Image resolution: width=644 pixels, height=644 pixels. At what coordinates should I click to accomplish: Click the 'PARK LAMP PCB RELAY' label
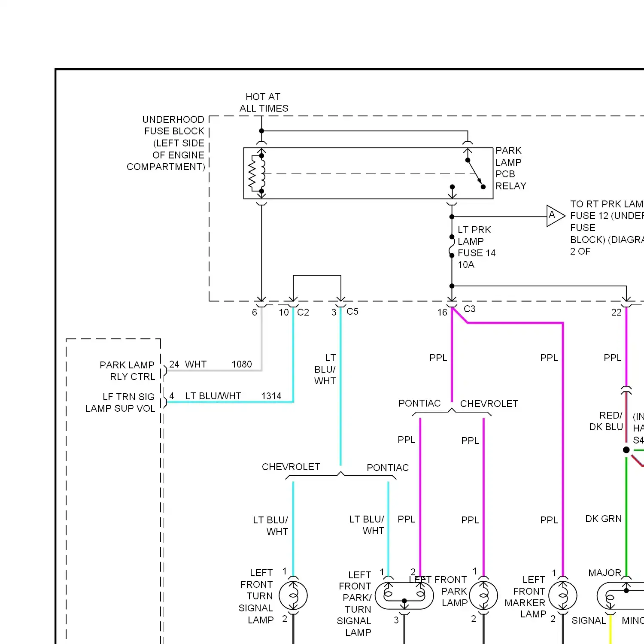coord(510,168)
